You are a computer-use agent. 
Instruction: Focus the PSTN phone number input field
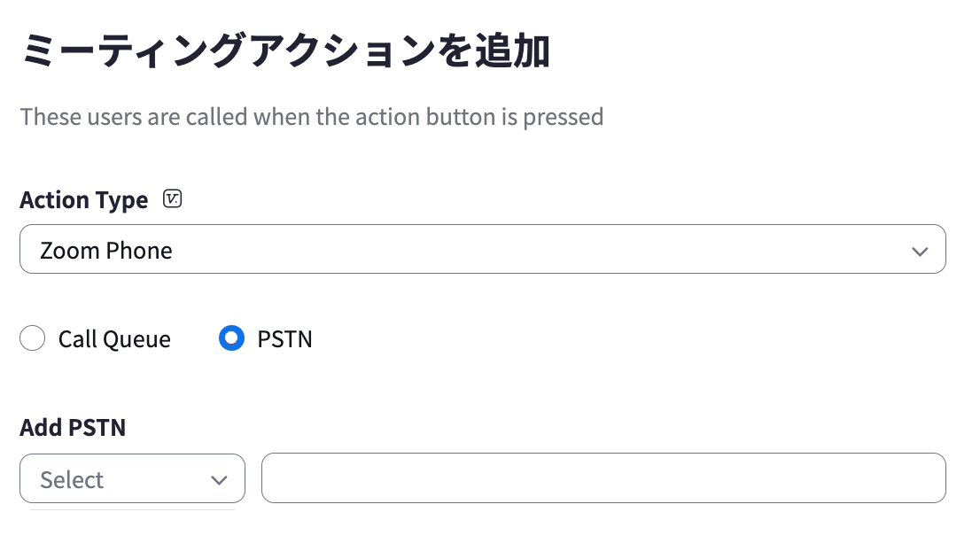603,477
